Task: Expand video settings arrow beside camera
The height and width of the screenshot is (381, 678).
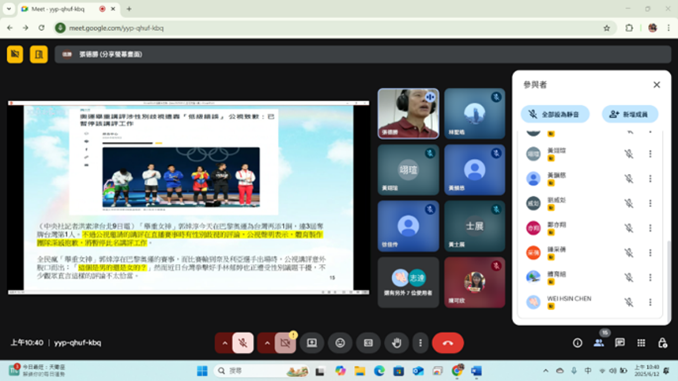Action: point(267,343)
